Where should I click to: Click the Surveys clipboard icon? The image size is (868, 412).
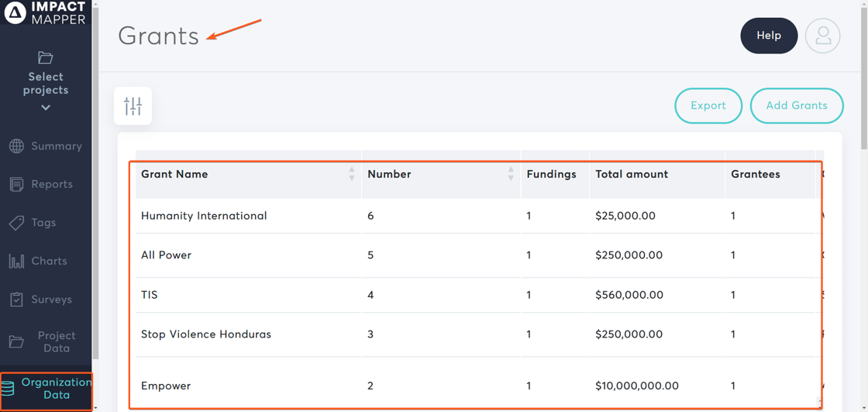coord(16,299)
